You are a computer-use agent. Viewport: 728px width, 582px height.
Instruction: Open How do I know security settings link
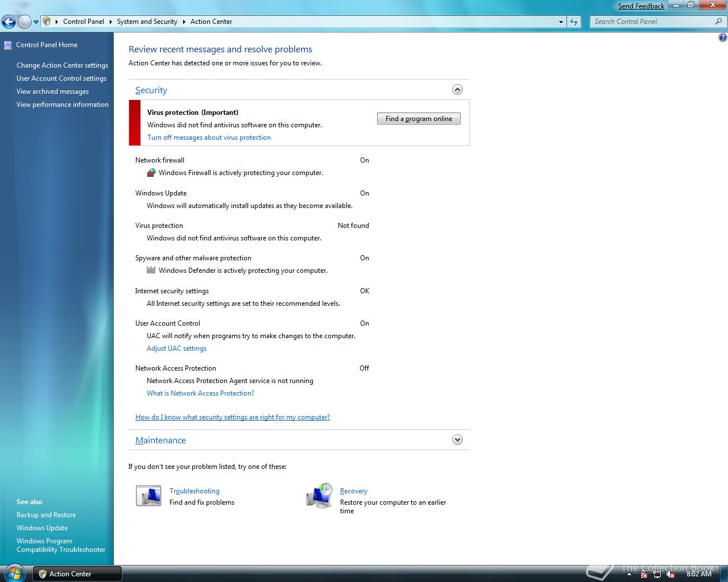[x=233, y=417]
